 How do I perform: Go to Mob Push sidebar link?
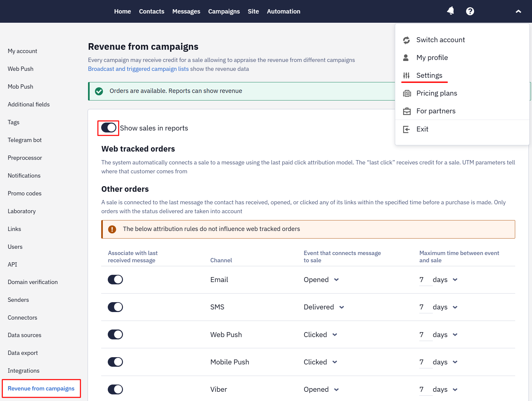point(20,87)
